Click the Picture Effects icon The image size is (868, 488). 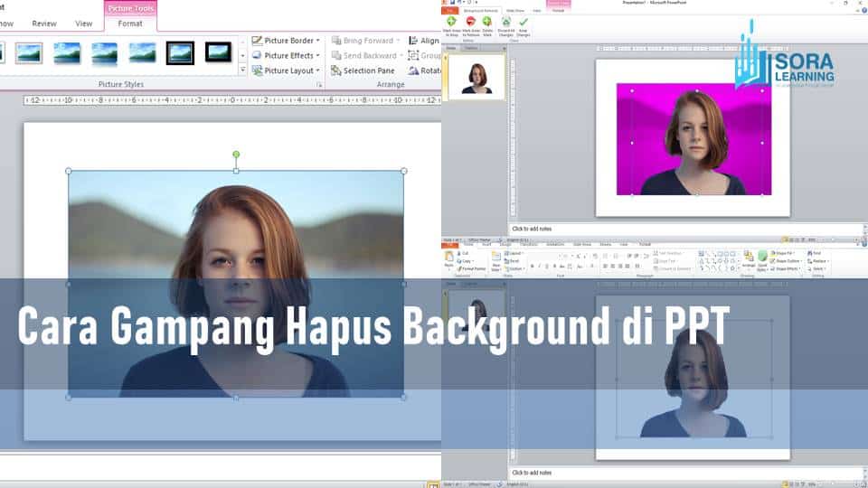click(257, 55)
